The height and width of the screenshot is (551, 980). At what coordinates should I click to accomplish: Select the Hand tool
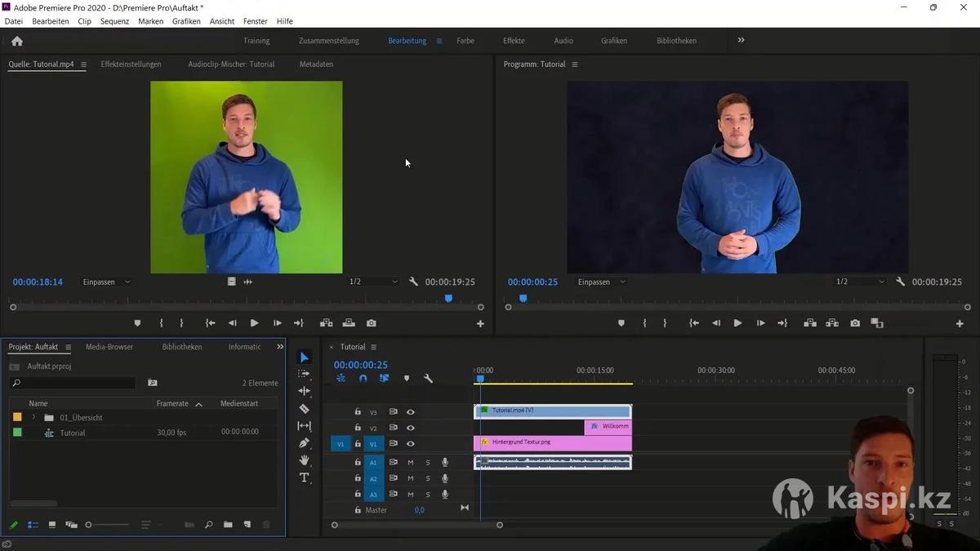pos(304,460)
